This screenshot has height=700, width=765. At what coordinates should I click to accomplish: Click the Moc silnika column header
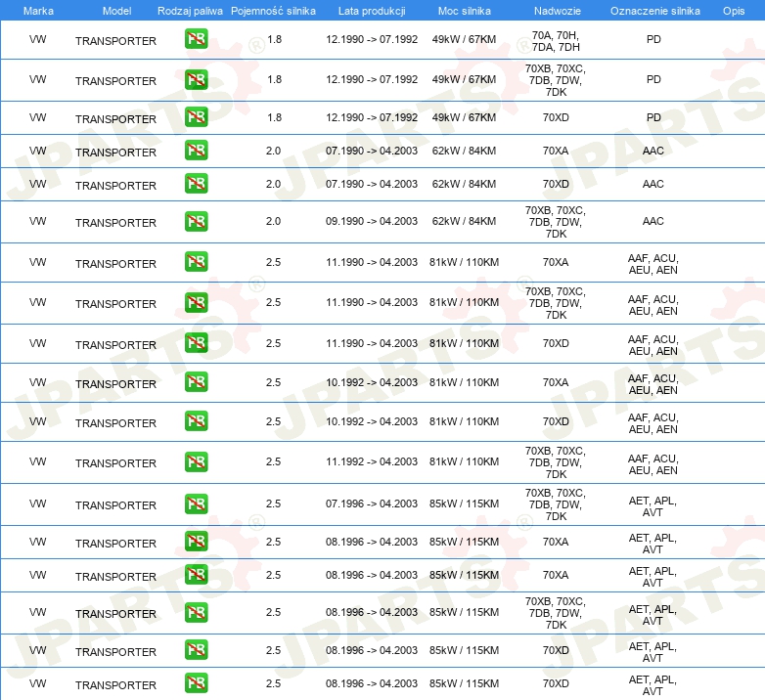click(465, 11)
